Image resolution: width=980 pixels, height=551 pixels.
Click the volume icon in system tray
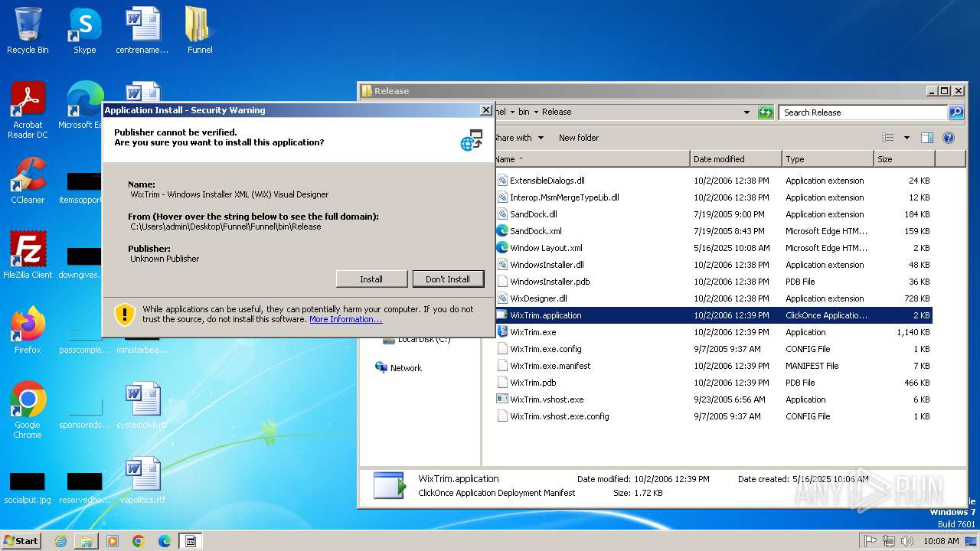click(x=907, y=541)
